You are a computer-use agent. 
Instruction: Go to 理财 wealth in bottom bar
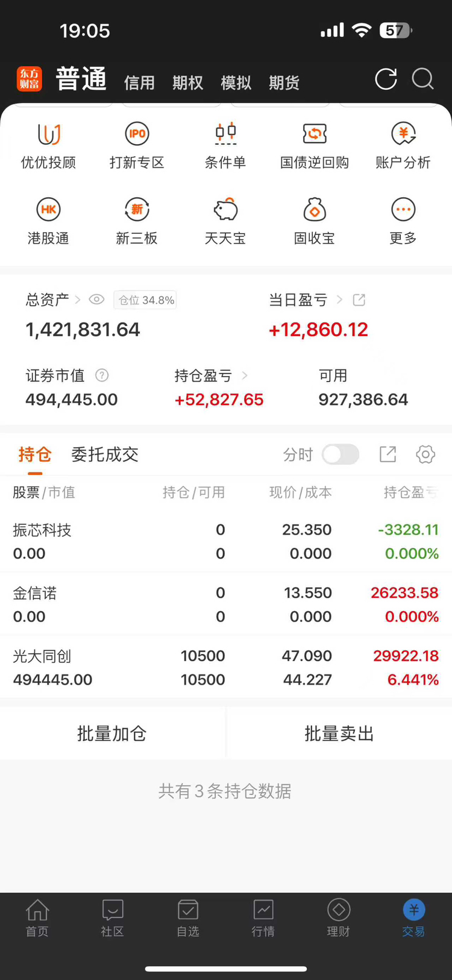339,918
